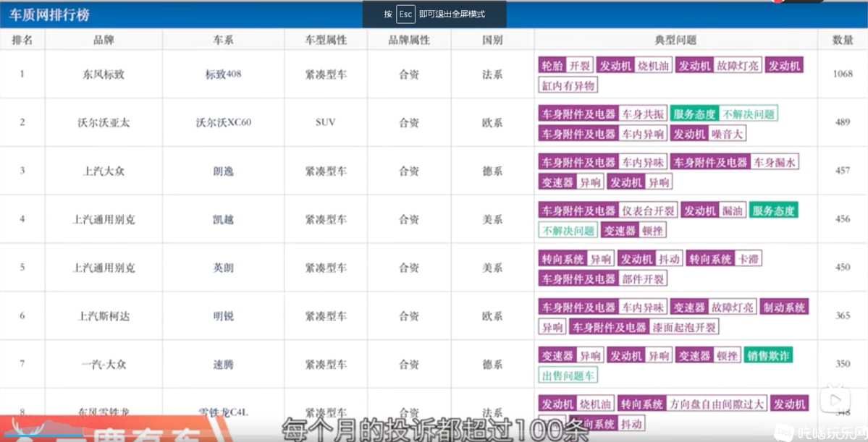This screenshot has height=442, width=868.
Task: Click the 车身附件及电器 部件开裂 tag
Action: click(602, 279)
